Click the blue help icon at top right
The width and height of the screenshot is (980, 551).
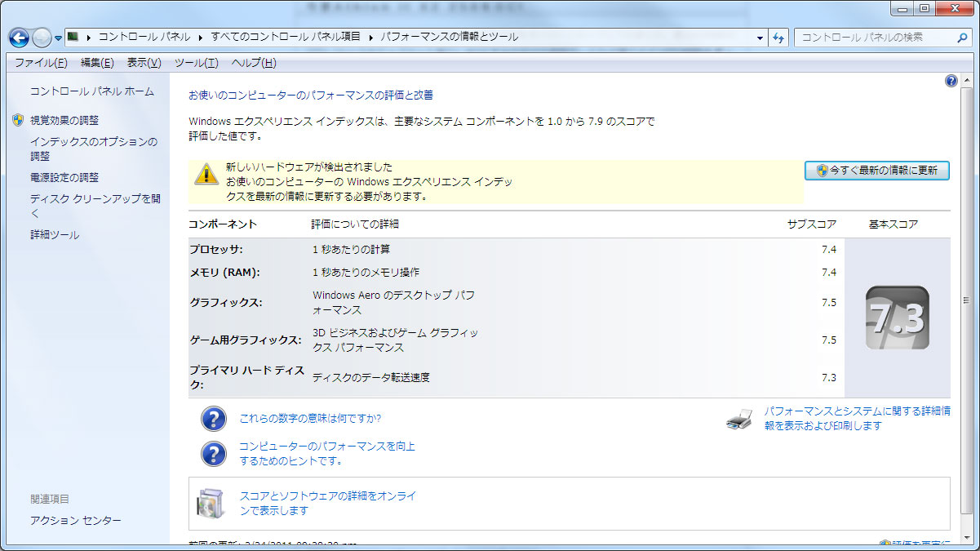tap(951, 81)
